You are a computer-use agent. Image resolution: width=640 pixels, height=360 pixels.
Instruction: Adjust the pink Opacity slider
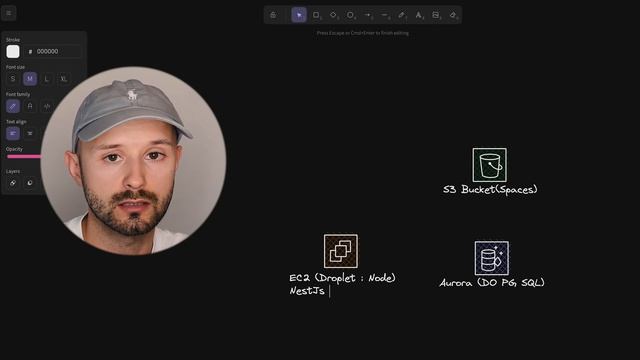point(24,156)
